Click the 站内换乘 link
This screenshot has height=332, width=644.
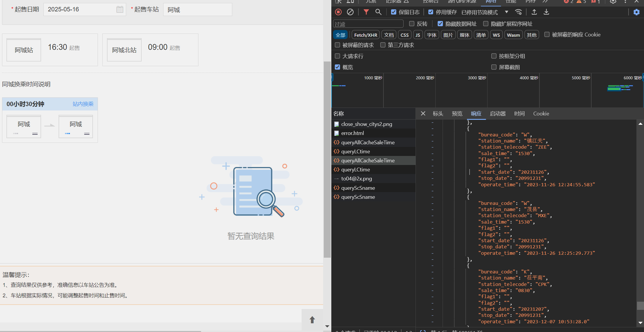coord(83,104)
